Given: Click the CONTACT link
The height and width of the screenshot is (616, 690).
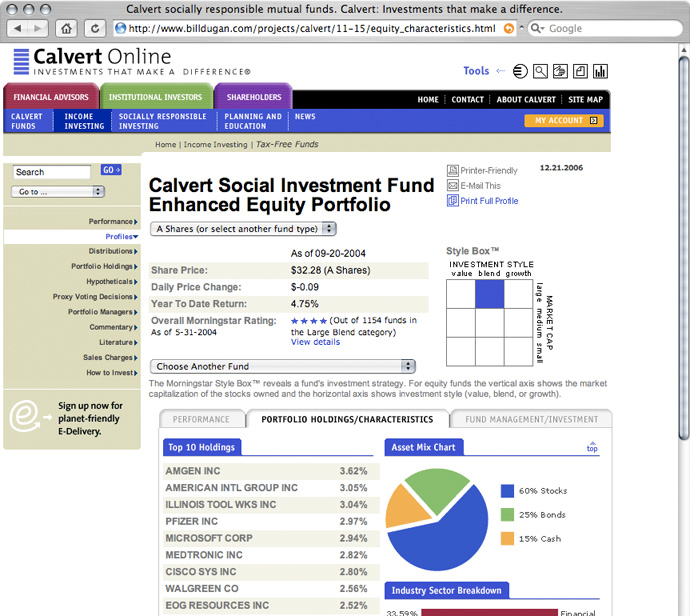Looking at the screenshot, I should [467, 99].
